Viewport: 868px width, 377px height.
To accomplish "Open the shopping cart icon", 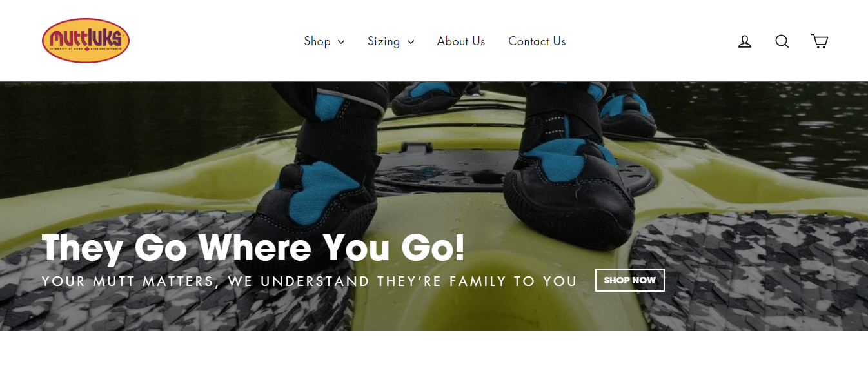I will click(x=820, y=41).
